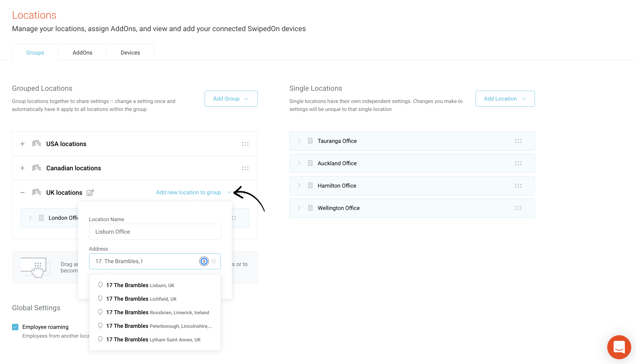Switch to the AddOns tab
The image size is (636, 364).
coord(82,53)
